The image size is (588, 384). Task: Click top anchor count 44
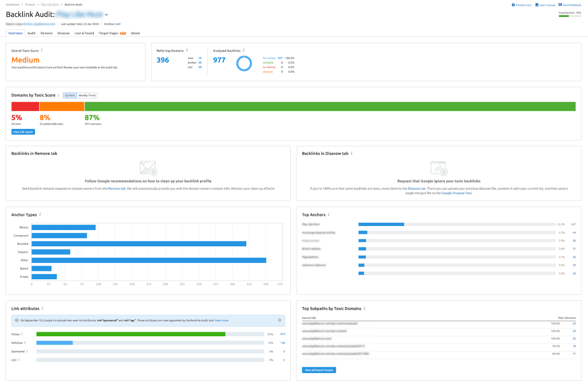pos(574,232)
